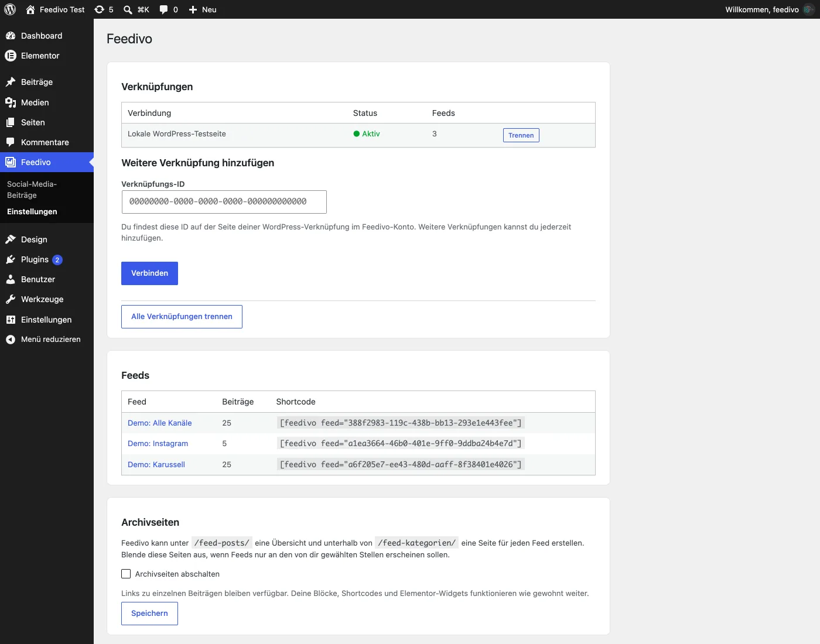Select the shortcode ending in 9ddba24b4e7d
The width and height of the screenshot is (820, 644).
pyautogui.click(x=401, y=443)
